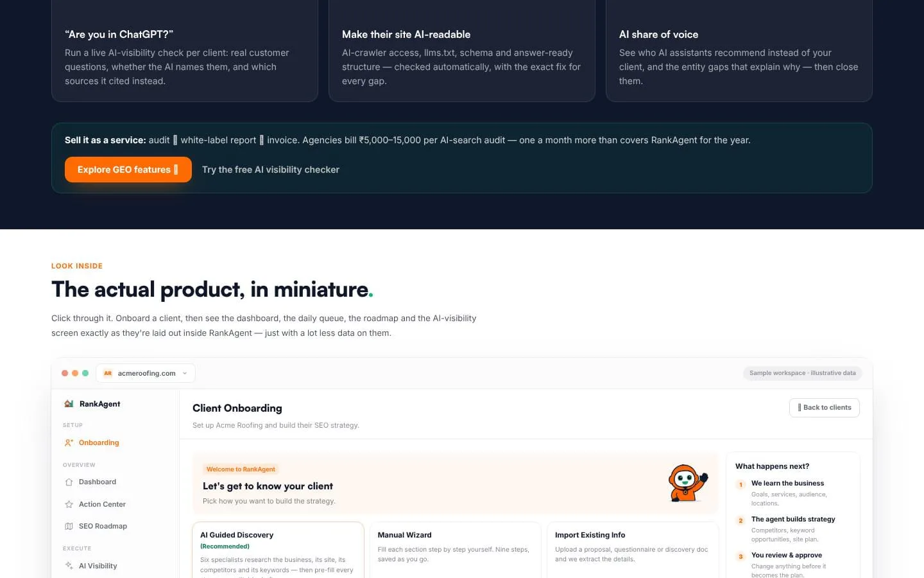The width and height of the screenshot is (924, 578).
Task: Open the acmeroofing.com workspace dropdown
Action: tap(146, 373)
